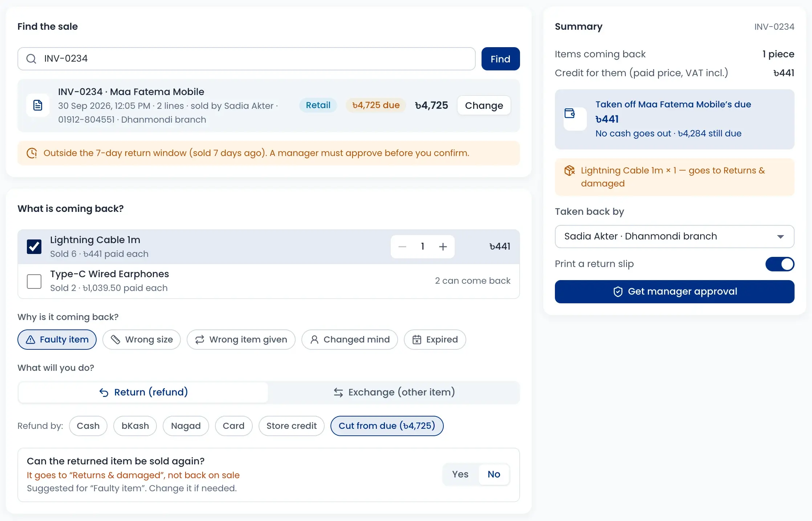The image size is (812, 521).
Task: Choose the Faulty item reason
Action: 57,340
